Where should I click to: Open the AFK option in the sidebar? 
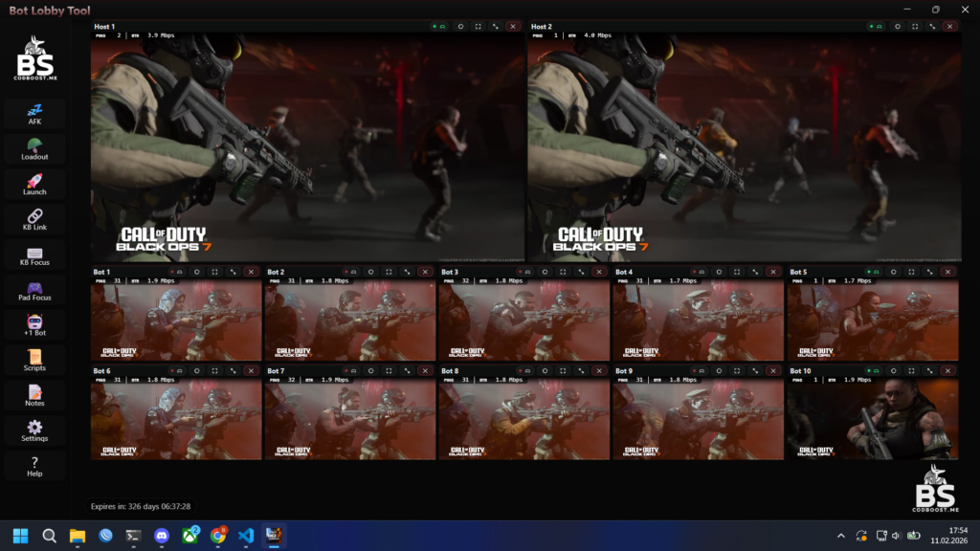pyautogui.click(x=34, y=114)
